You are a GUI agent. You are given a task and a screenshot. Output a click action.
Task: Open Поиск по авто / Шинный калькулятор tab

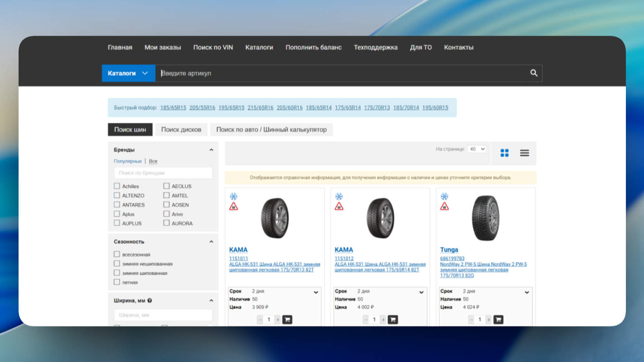pyautogui.click(x=271, y=130)
